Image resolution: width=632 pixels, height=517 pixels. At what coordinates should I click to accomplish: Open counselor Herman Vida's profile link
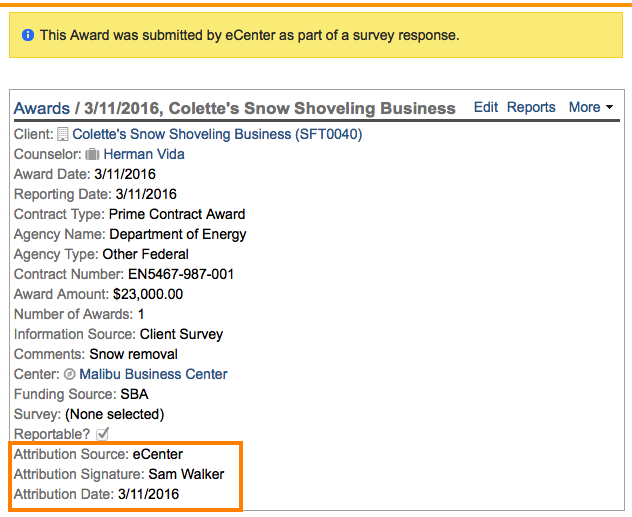[144, 154]
